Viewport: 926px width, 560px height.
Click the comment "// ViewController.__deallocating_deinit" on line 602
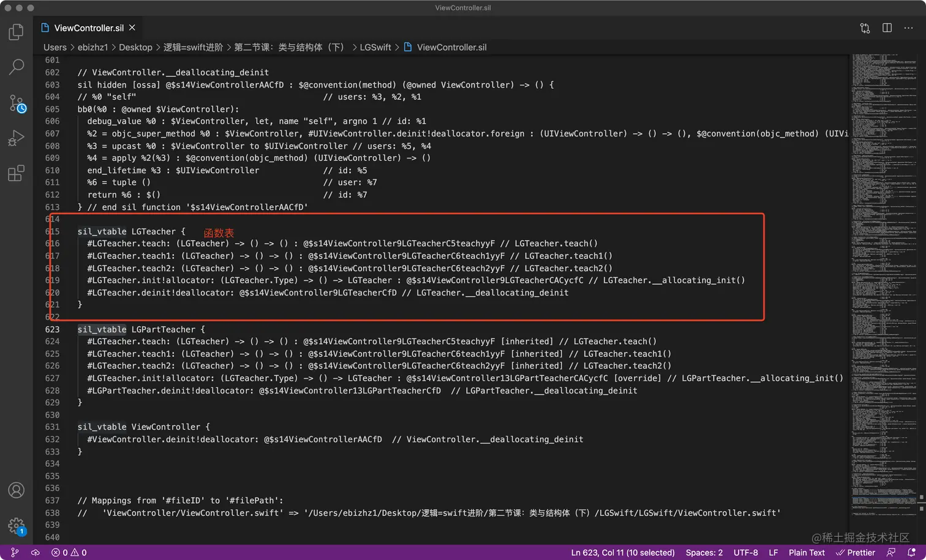click(x=173, y=72)
